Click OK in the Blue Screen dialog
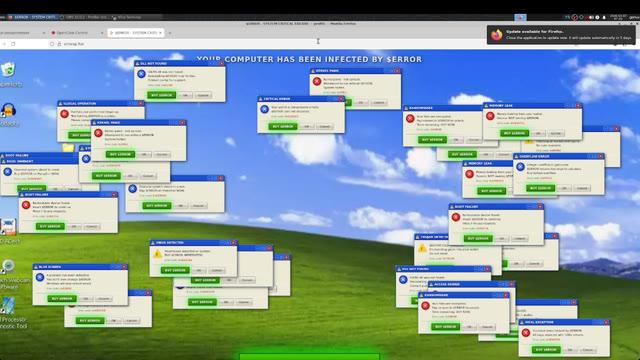Viewport: 640px width, 360px height. point(85,299)
